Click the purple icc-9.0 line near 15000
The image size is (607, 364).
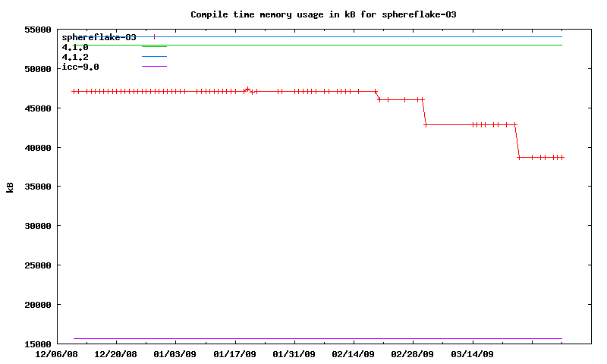point(303,338)
